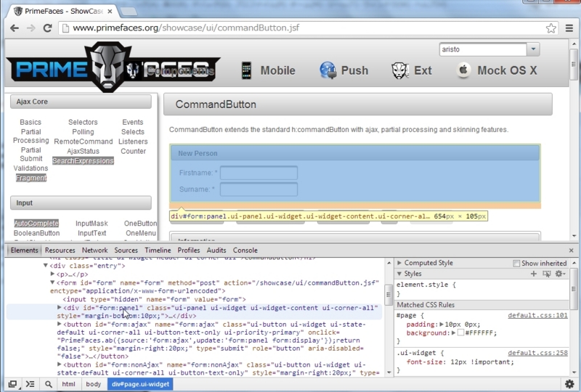Open the InputMask link
This screenshot has width=581, height=392.
(x=92, y=224)
